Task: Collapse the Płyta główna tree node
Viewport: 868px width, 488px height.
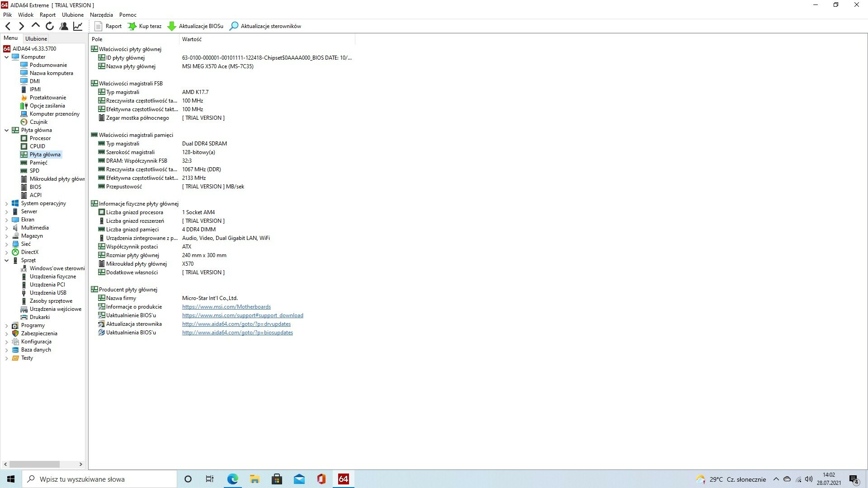Action: point(7,130)
